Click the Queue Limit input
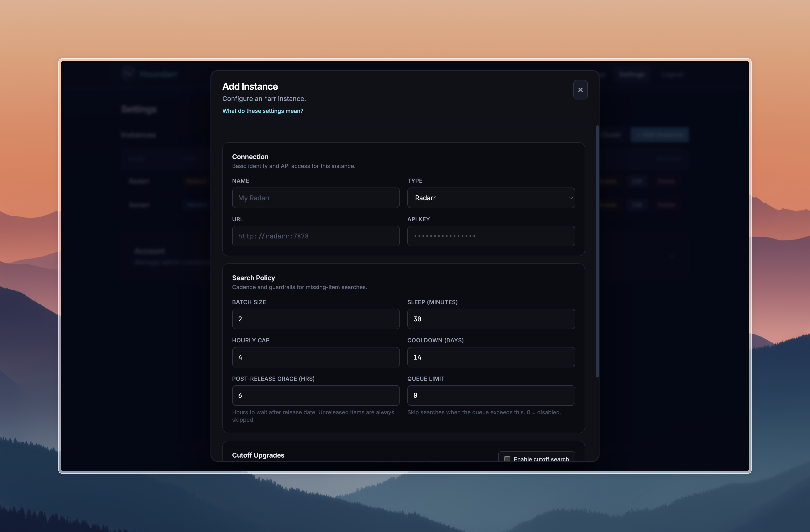 [x=491, y=395]
